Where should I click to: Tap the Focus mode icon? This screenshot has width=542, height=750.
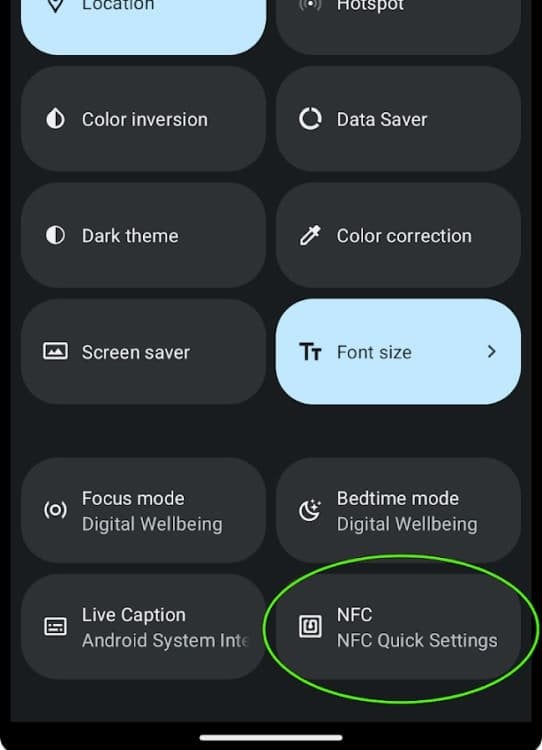pos(55,510)
